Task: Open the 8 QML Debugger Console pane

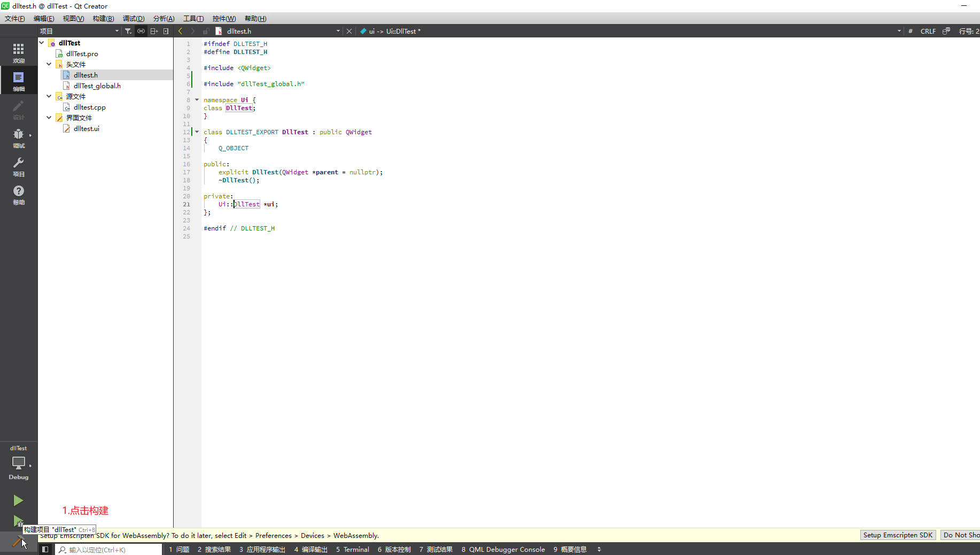Action: click(x=503, y=549)
